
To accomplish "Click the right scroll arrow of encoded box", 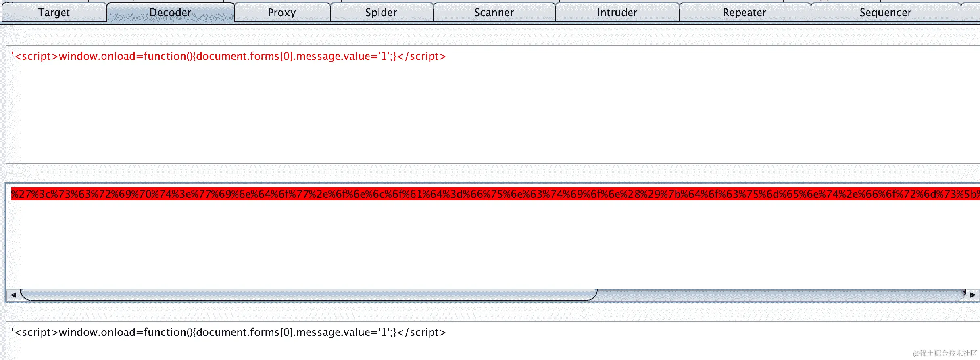I will (973, 295).
